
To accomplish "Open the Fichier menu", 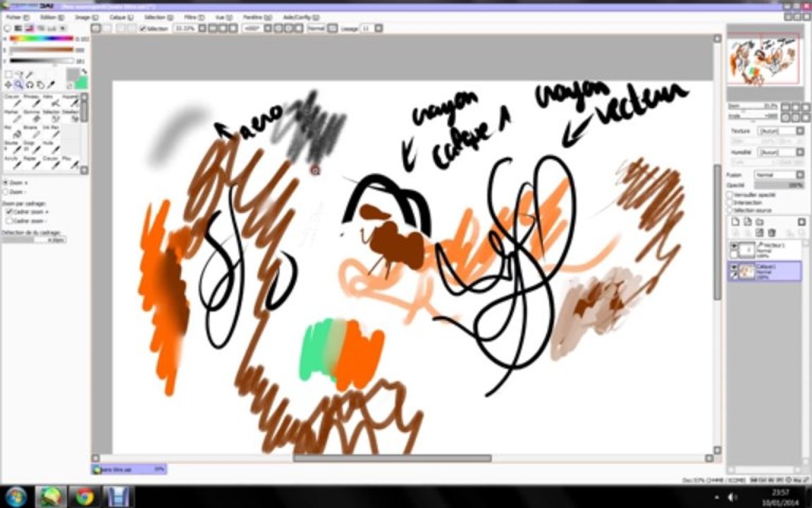I will (17, 17).
